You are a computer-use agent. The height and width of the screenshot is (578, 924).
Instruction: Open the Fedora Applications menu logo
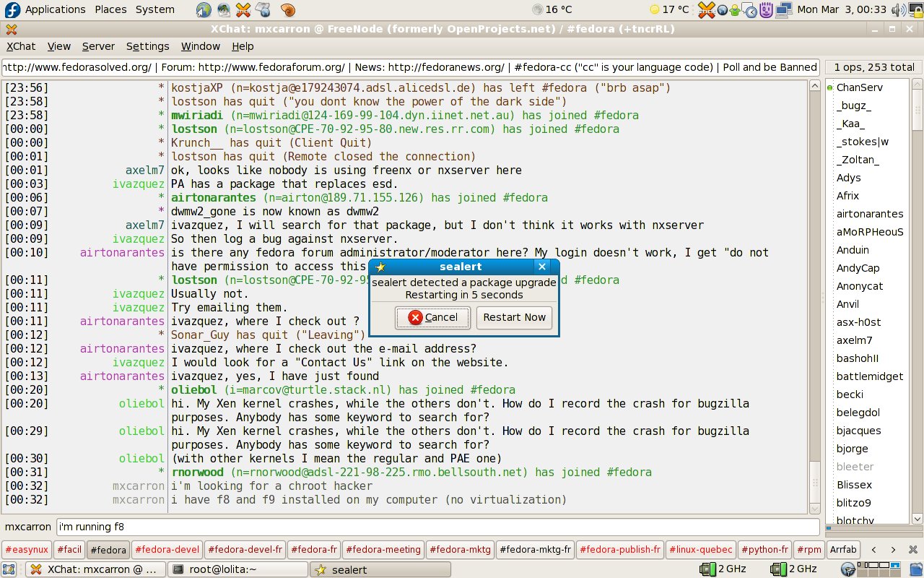(x=12, y=9)
